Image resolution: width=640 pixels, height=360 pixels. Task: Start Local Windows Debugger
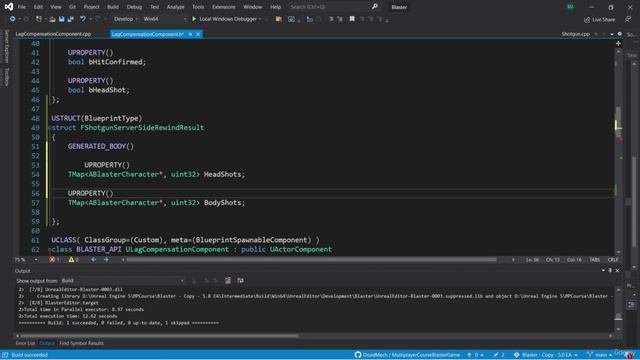pyautogui.click(x=224, y=19)
